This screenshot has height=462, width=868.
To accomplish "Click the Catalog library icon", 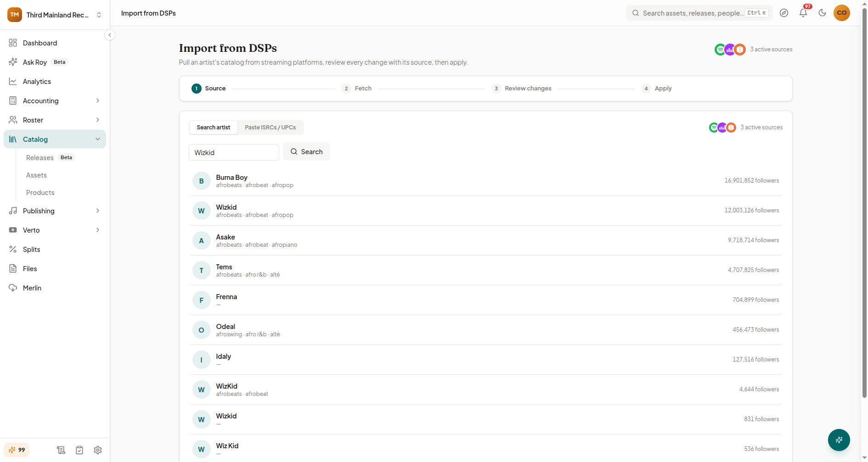I will point(13,139).
